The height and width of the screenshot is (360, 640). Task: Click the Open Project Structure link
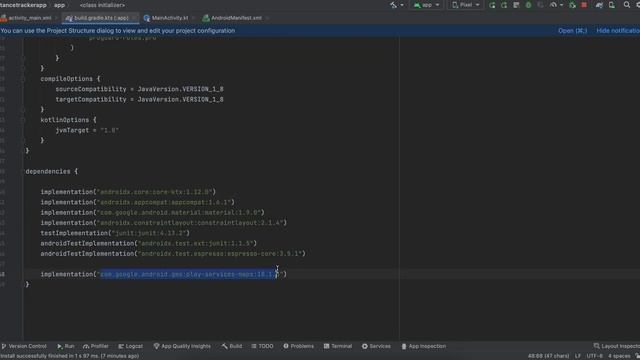[572, 31]
